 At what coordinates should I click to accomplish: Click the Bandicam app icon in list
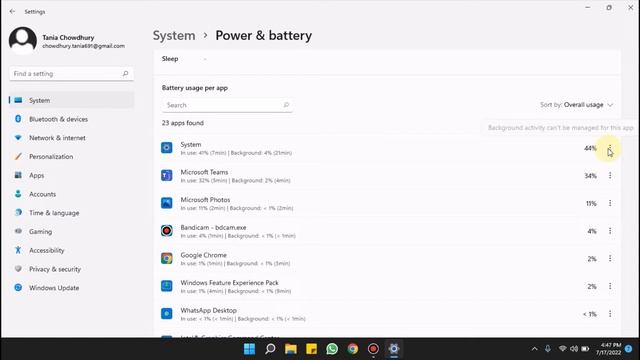click(167, 231)
